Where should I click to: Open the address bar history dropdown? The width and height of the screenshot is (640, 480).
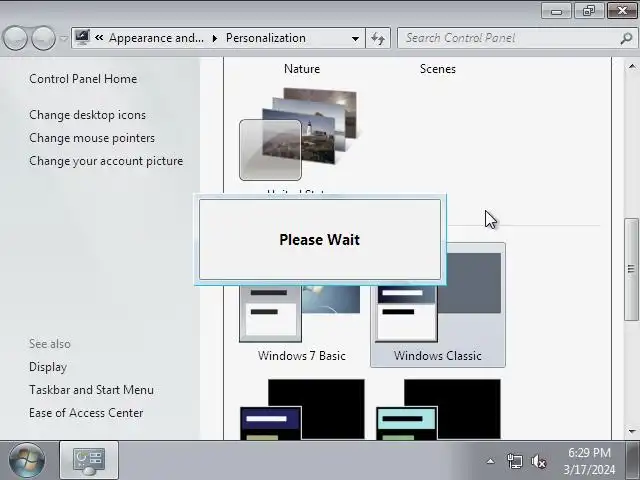point(355,38)
